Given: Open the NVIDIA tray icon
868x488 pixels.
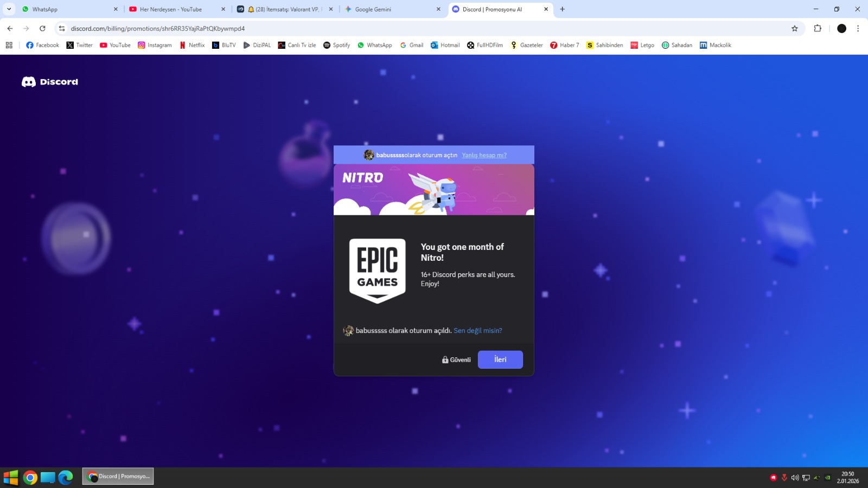Looking at the screenshot, I should [828, 478].
